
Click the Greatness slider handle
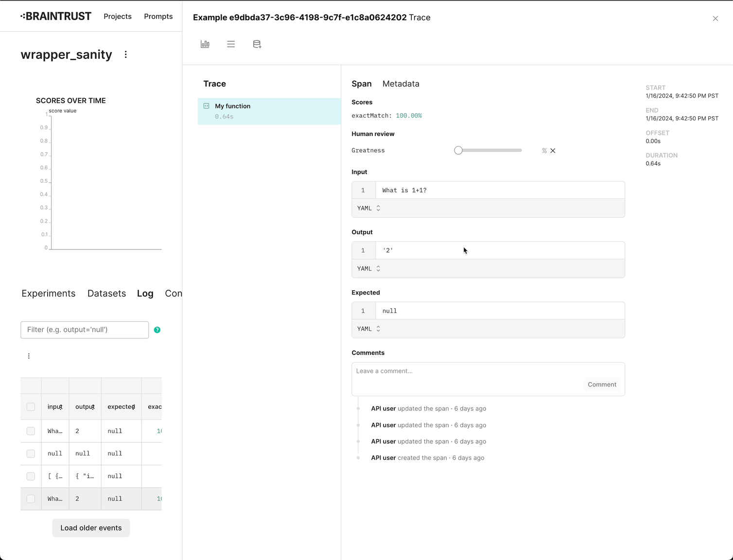click(458, 151)
